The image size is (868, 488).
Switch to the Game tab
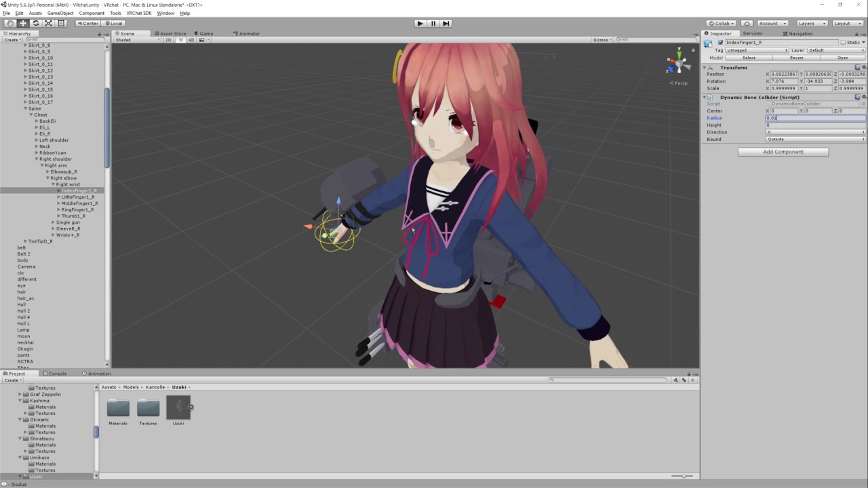pyautogui.click(x=203, y=33)
